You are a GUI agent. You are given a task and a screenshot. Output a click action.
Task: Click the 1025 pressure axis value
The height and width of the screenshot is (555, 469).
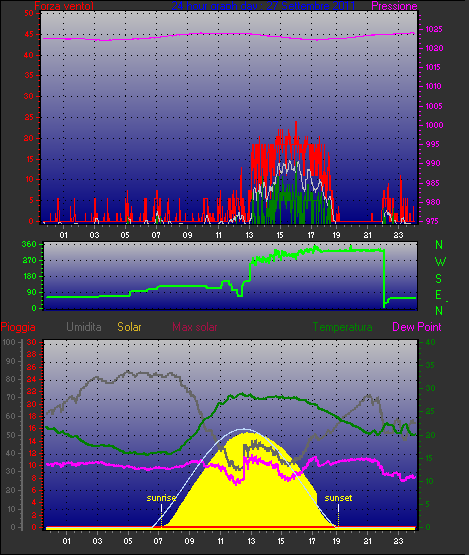434,29
